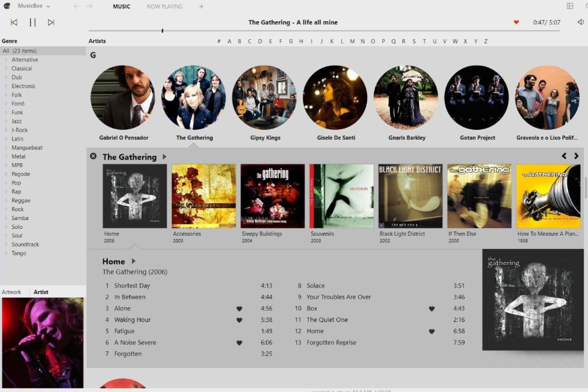
Task: Open the Souvenirs album cover
Action: [x=341, y=196]
